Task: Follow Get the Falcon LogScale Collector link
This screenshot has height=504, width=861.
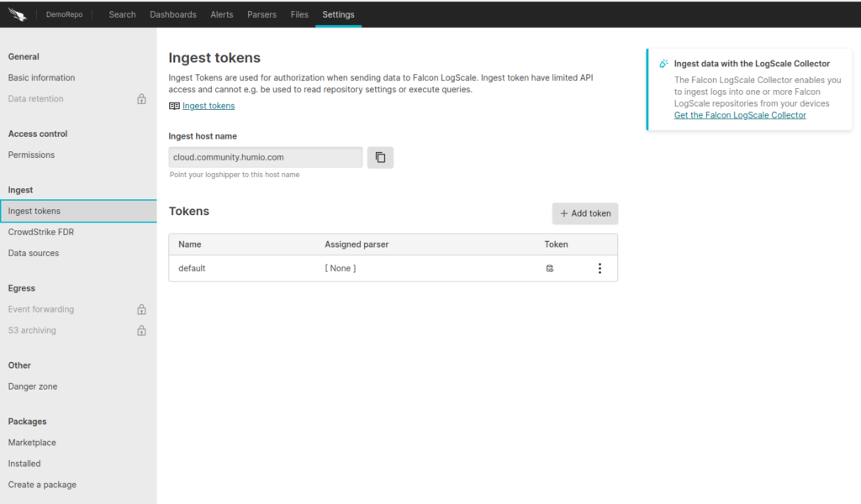Action: pos(740,115)
